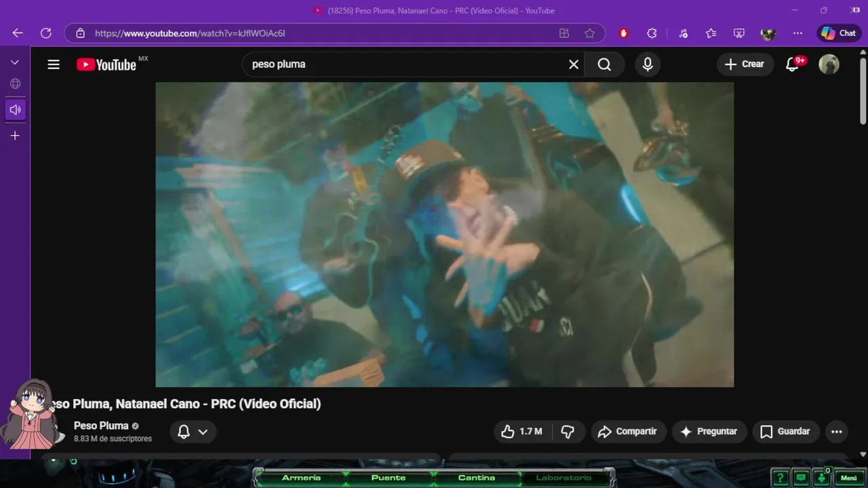Open the game chat message icon
868x488 pixels.
tap(801, 478)
